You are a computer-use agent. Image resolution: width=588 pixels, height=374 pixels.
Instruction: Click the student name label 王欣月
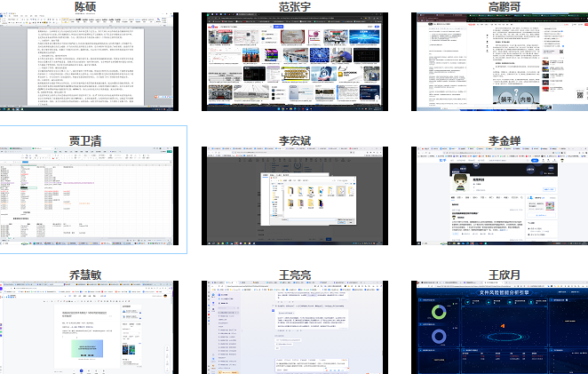pyautogui.click(x=504, y=275)
